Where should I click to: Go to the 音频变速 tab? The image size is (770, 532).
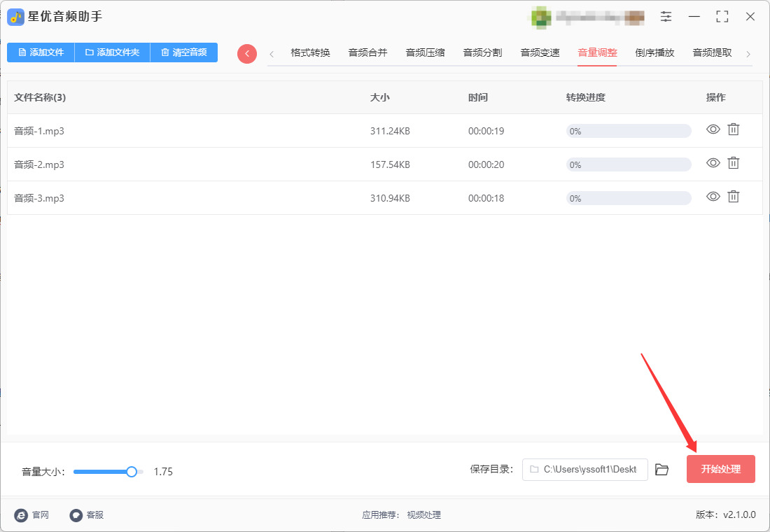click(540, 52)
